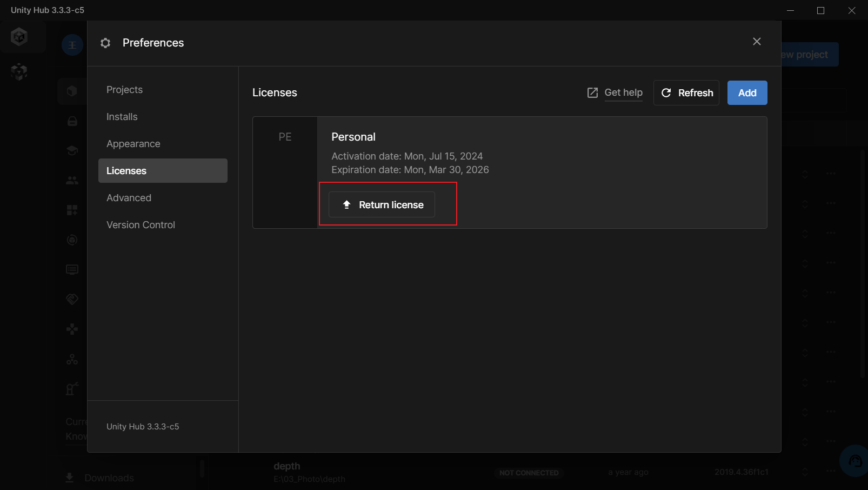The height and width of the screenshot is (490, 868).
Task: Click the Personal license title
Action: pyautogui.click(x=353, y=137)
